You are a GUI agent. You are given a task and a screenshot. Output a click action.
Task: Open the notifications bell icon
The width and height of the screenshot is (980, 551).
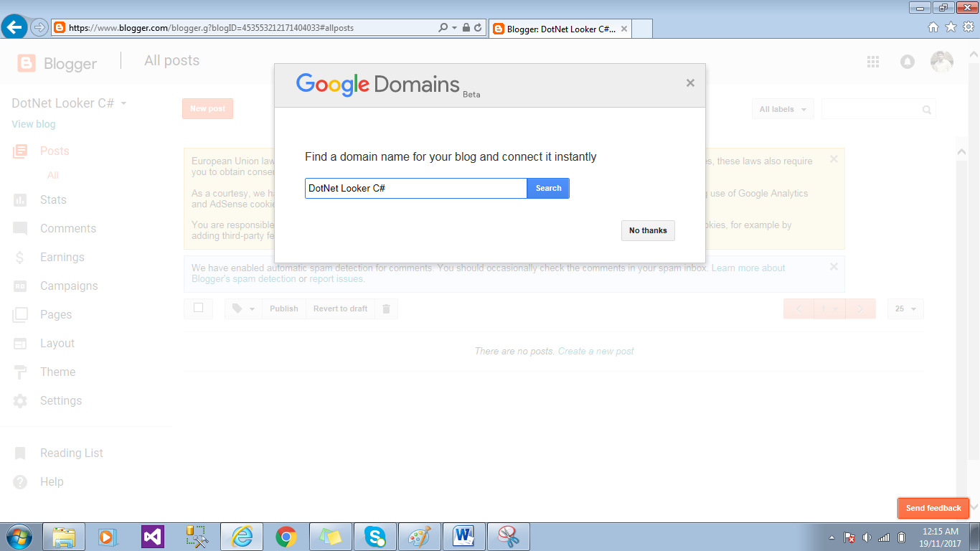click(x=908, y=62)
